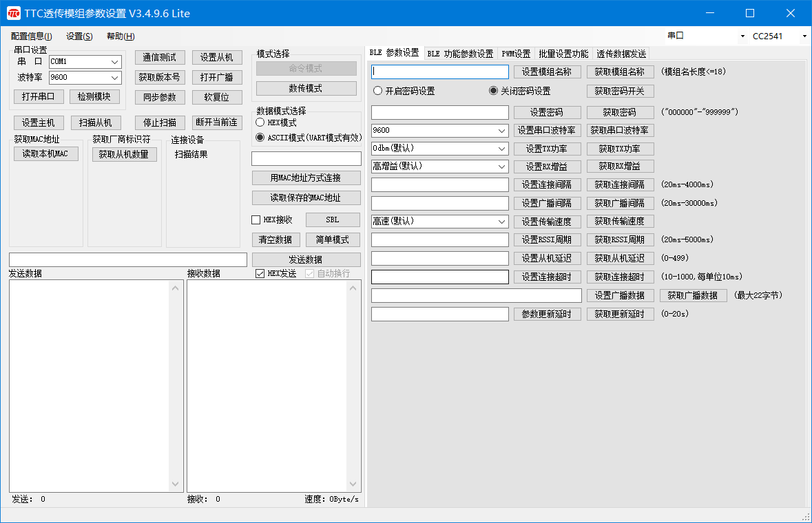Switch to the PWM设置 tab
Viewport: 812px width, 523px height.
[516, 53]
